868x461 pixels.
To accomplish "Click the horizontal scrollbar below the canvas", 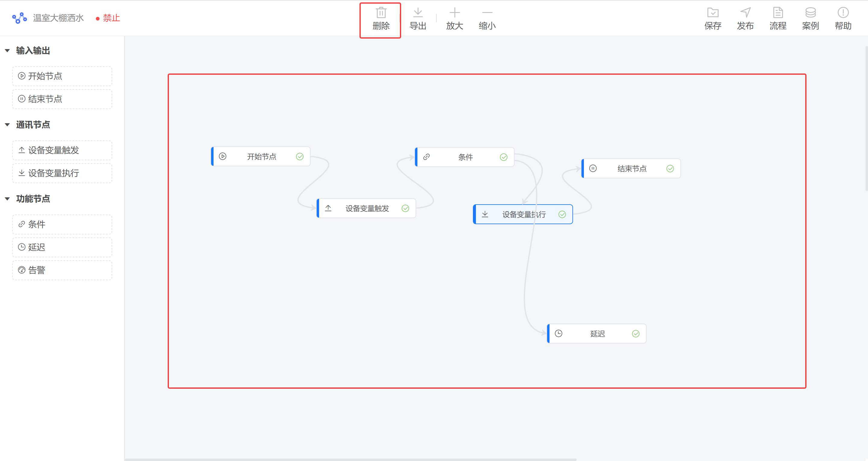I will click(350, 459).
